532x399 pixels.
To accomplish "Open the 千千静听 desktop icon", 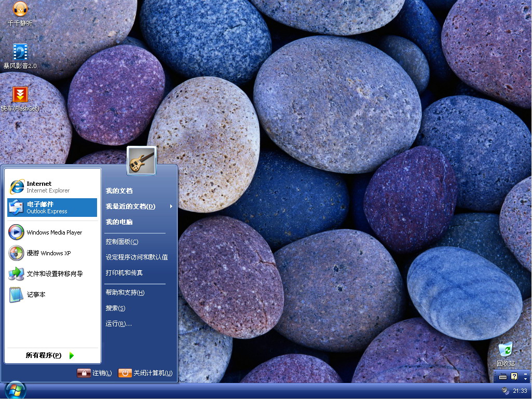I will 20,13.
